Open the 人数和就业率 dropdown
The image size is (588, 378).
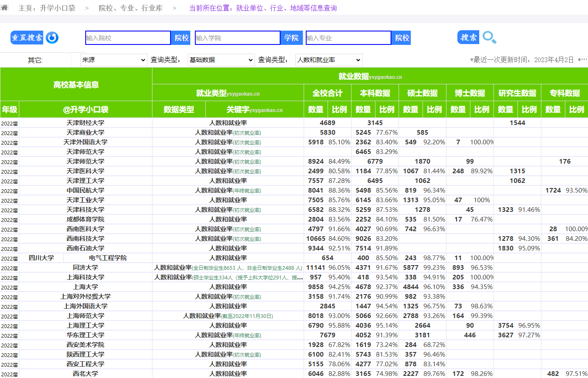pos(328,60)
